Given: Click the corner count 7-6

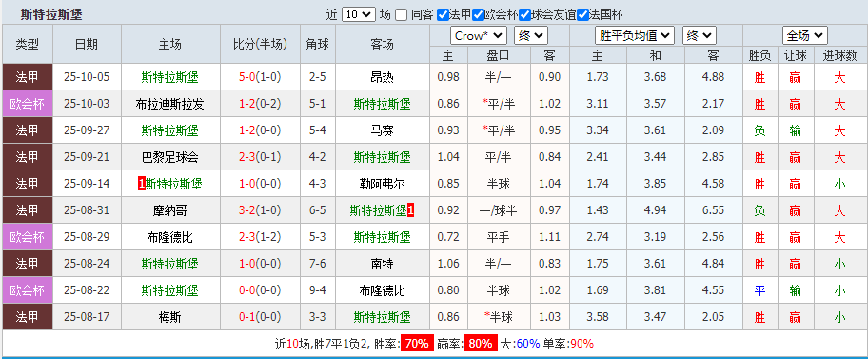Looking at the screenshot, I should [318, 264].
